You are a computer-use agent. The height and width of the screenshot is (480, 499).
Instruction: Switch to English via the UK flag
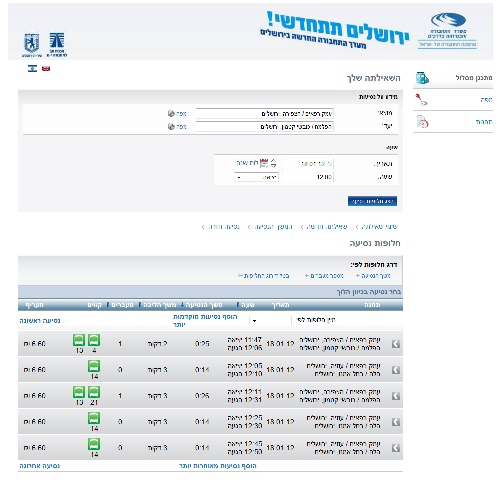(46, 68)
